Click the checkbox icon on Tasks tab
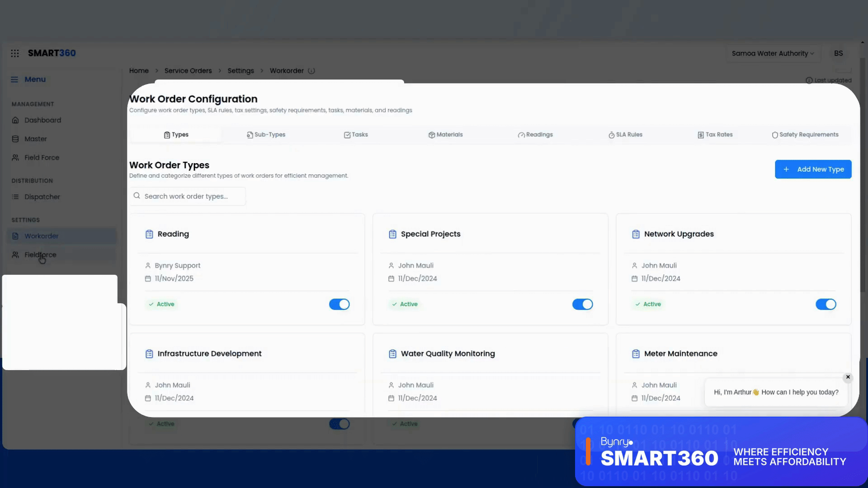Image resolution: width=868 pixels, height=488 pixels. 347,135
